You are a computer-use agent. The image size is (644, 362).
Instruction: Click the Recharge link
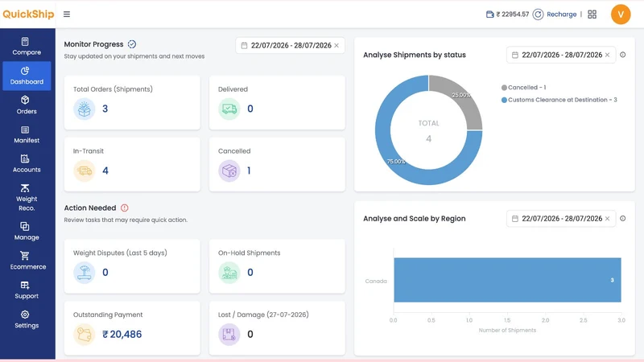pyautogui.click(x=561, y=14)
